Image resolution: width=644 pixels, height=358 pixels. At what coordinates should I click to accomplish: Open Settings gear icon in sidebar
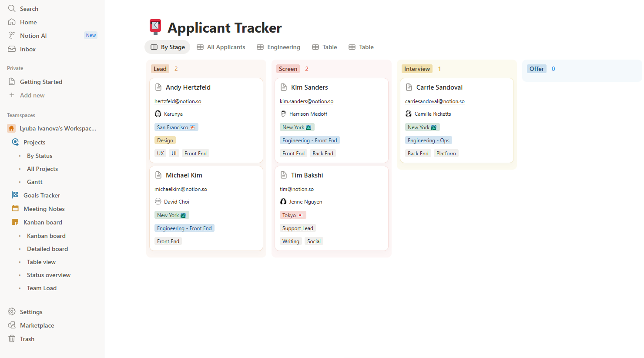[x=12, y=312]
